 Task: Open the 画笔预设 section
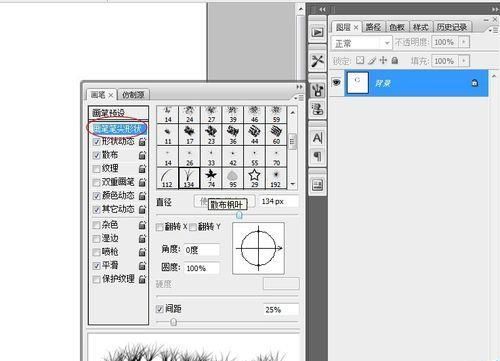(x=118, y=113)
